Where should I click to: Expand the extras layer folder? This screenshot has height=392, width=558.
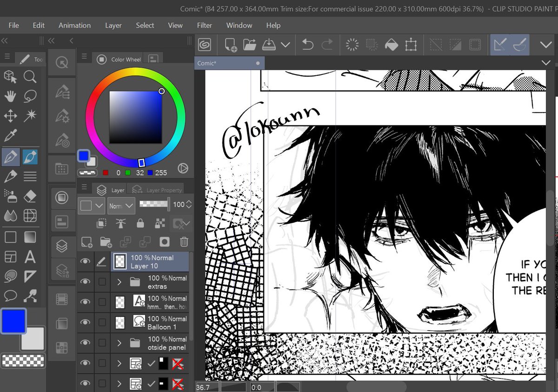pyautogui.click(x=120, y=282)
